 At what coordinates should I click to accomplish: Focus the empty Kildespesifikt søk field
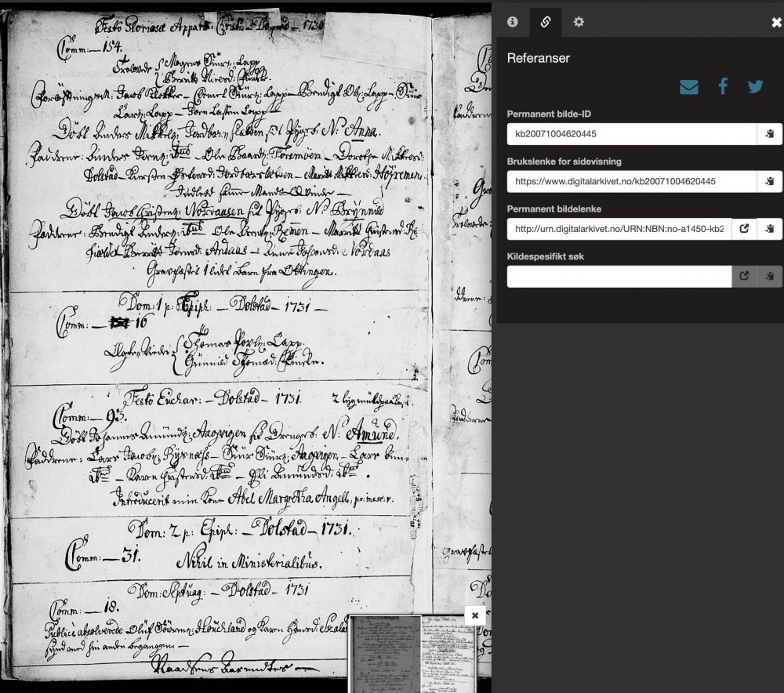coord(619,277)
